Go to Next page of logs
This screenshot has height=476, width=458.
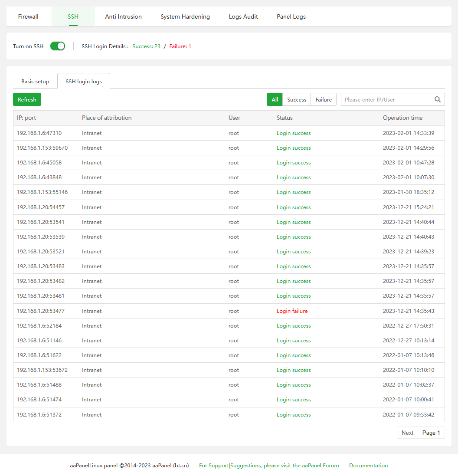(x=407, y=433)
